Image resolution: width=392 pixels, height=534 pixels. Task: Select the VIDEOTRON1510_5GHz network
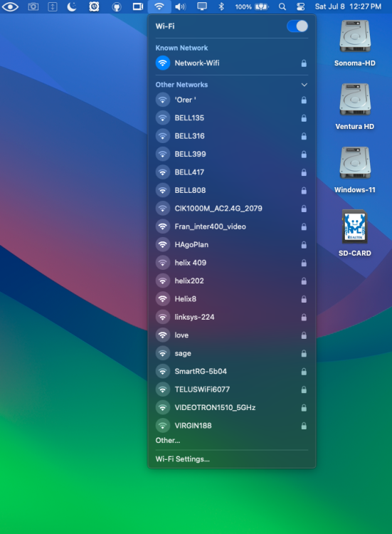coord(232,407)
